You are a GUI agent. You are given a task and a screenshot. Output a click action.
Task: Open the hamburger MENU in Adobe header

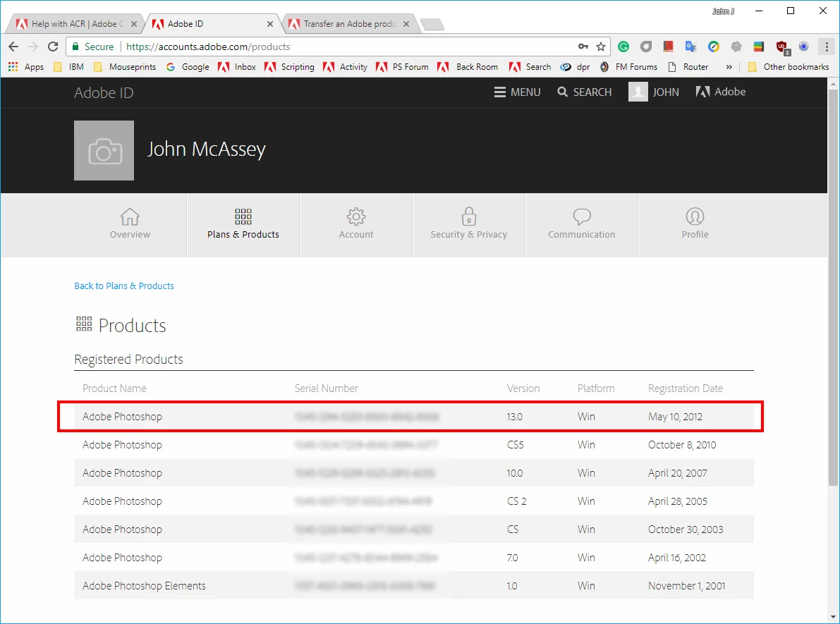tap(517, 92)
